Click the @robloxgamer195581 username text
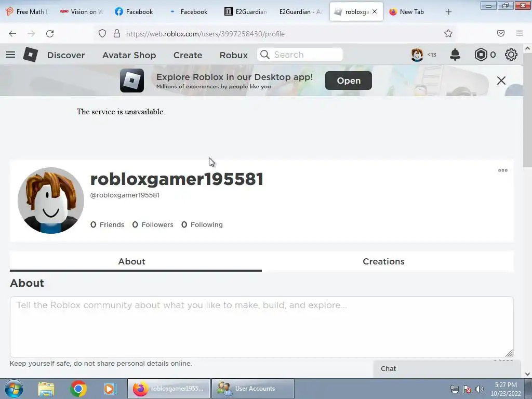This screenshot has width=532, height=399. click(x=125, y=195)
